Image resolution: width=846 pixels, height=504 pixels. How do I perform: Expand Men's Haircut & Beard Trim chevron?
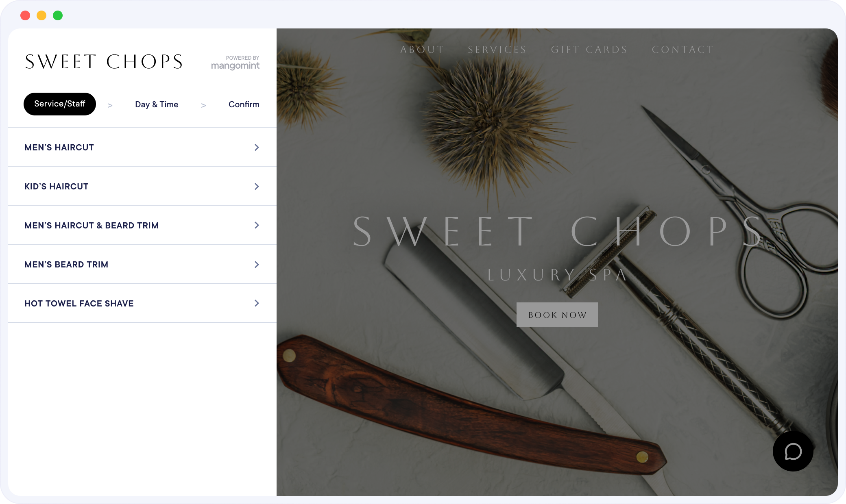(257, 225)
